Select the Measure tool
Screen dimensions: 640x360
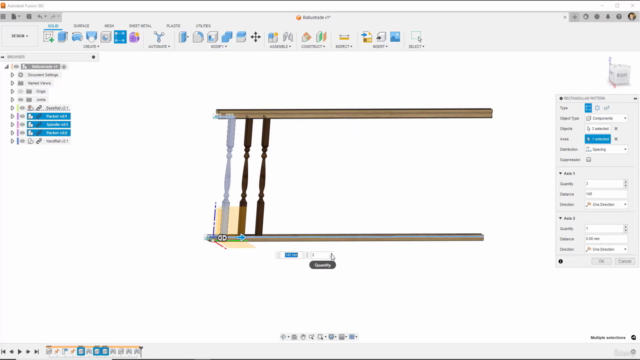pos(344,37)
